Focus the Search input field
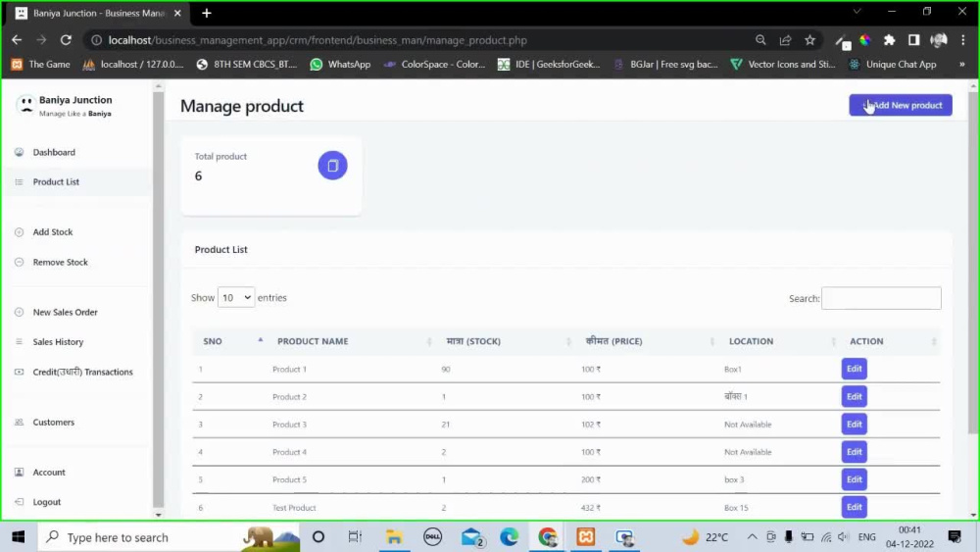 [881, 298]
